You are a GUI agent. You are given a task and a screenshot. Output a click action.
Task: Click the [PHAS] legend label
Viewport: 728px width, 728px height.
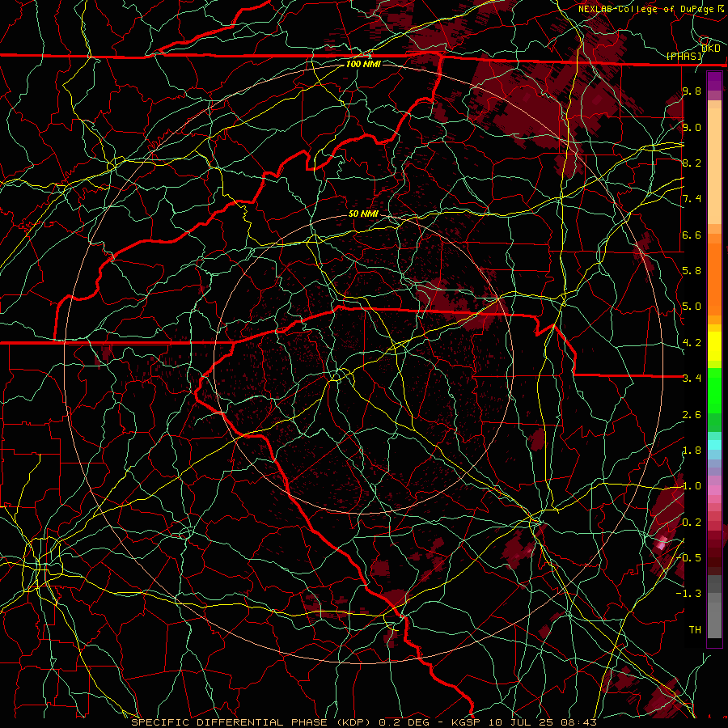684,57
